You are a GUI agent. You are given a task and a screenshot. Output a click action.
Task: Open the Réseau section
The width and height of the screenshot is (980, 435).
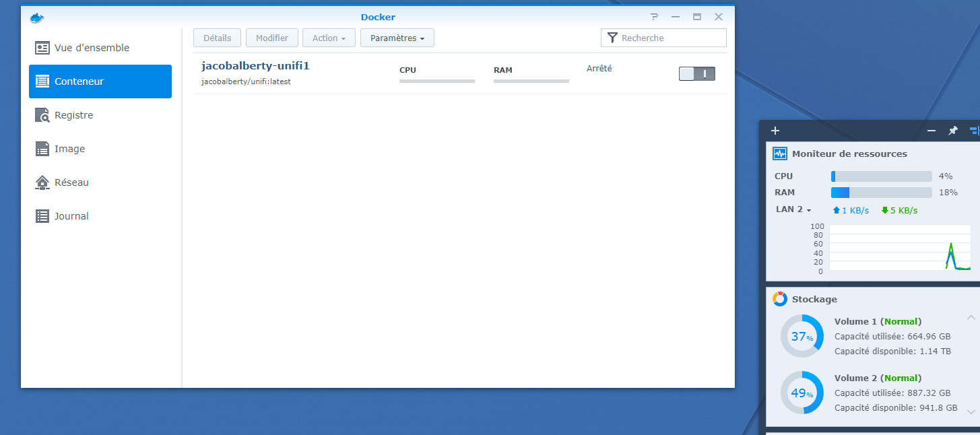pyautogui.click(x=100, y=182)
